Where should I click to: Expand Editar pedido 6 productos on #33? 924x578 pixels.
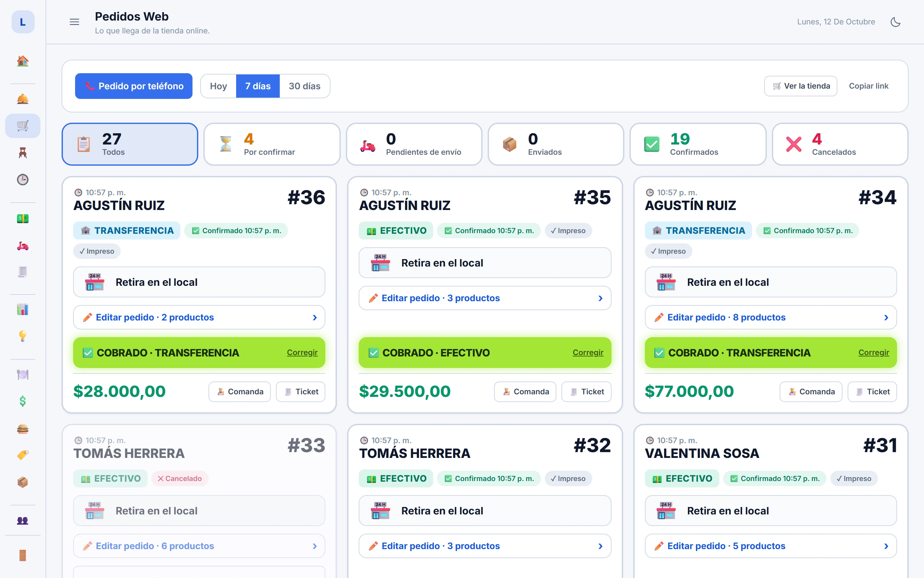click(x=199, y=546)
